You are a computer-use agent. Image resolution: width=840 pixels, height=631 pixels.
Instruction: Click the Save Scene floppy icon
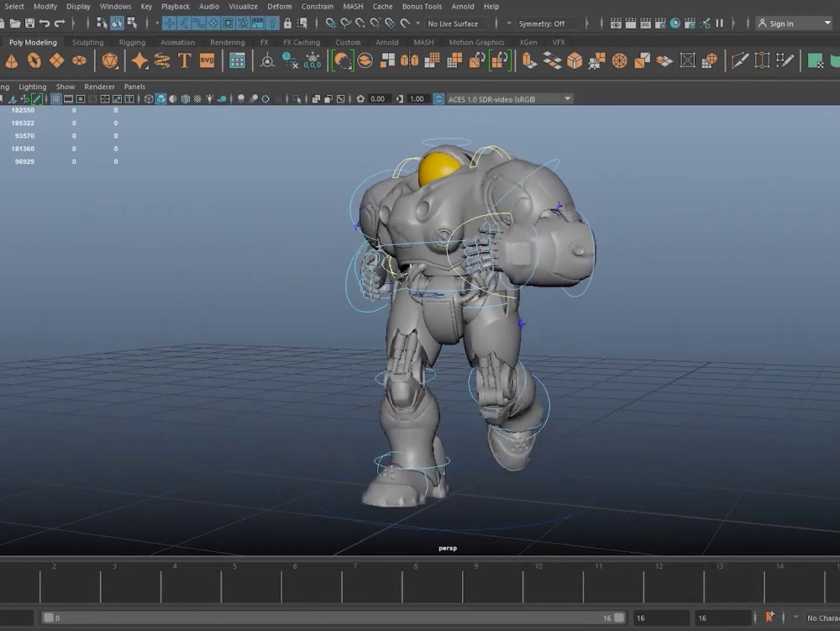tap(30, 24)
